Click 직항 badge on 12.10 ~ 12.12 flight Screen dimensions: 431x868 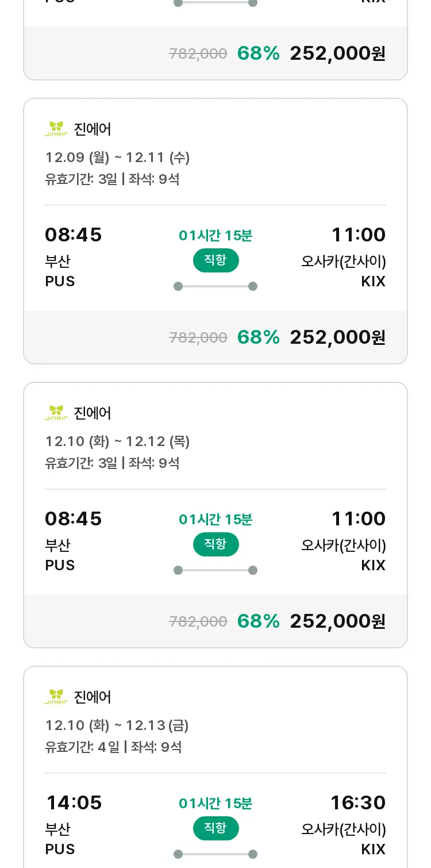pyautogui.click(x=215, y=544)
